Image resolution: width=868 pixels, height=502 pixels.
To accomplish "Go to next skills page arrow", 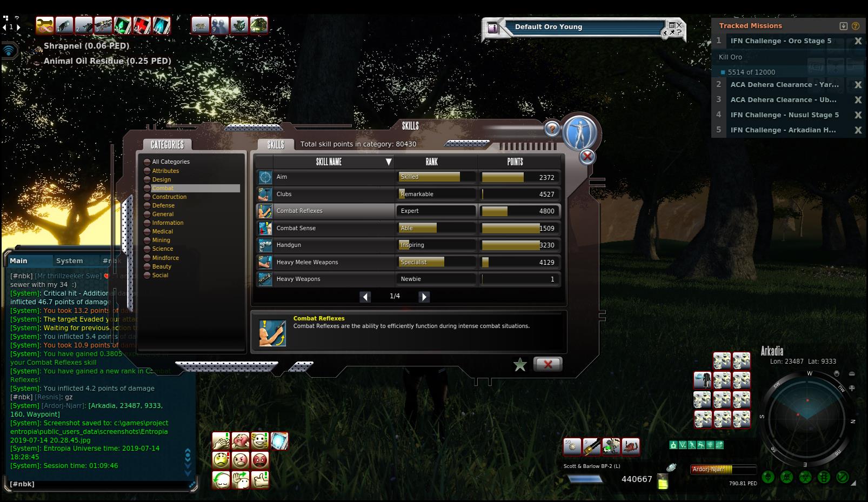I will pyautogui.click(x=424, y=297).
